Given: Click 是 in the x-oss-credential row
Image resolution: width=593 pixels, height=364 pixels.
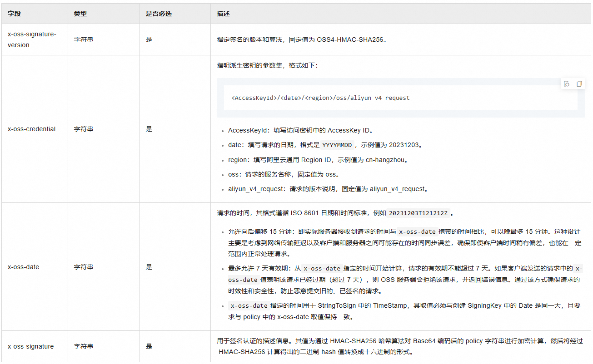Looking at the screenshot, I should pyautogui.click(x=149, y=129).
